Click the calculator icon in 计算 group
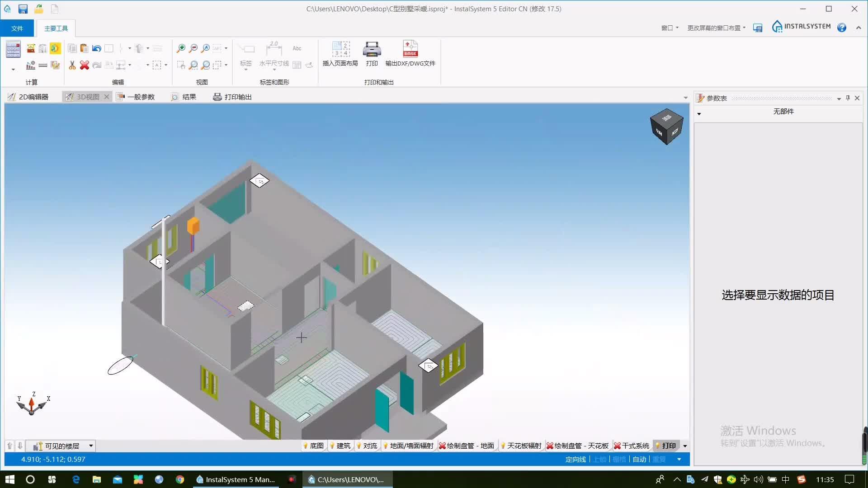Viewport: 868px width, 488px height. 13,49
